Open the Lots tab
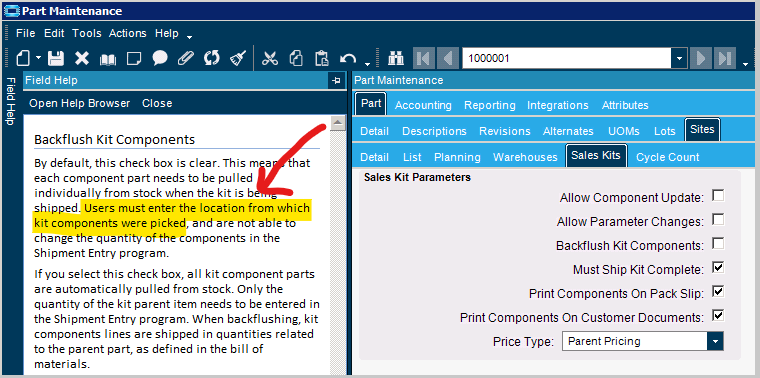The width and height of the screenshot is (760, 378). point(665,131)
